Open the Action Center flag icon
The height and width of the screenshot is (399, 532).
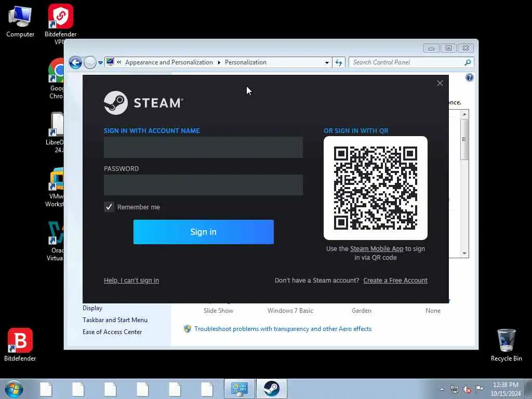click(x=480, y=389)
